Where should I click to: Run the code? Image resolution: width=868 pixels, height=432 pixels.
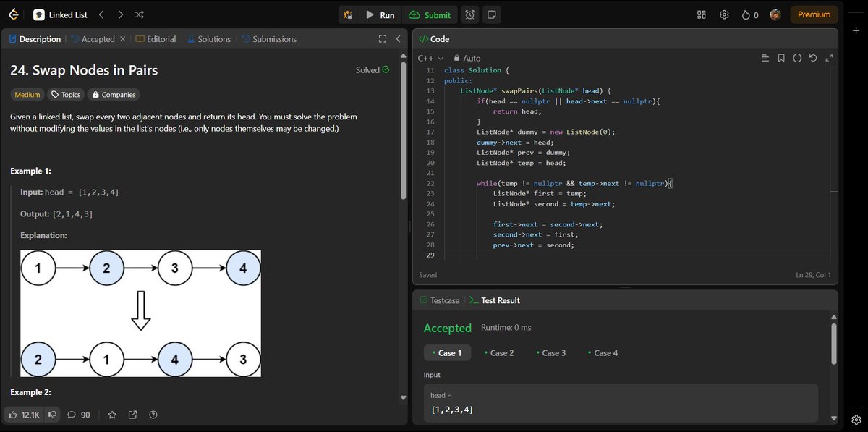pos(380,14)
